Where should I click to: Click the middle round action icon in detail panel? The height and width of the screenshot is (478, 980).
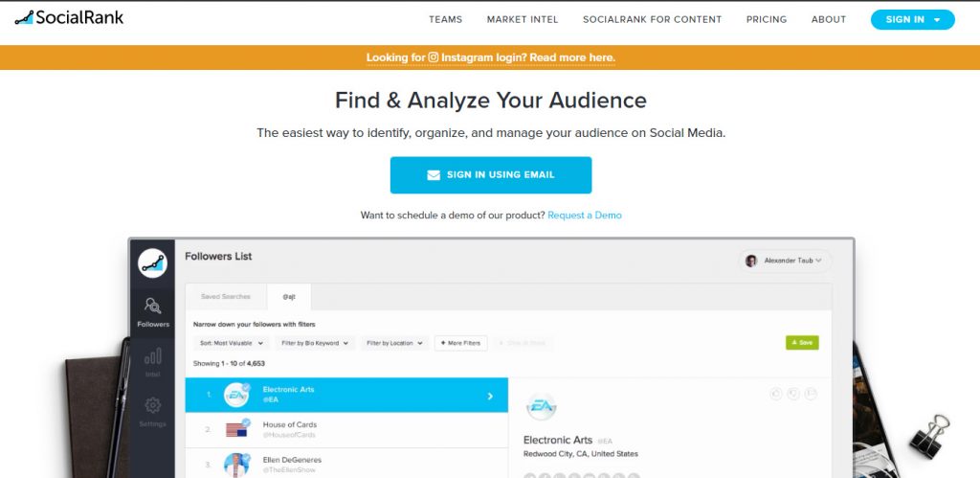[x=793, y=394]
